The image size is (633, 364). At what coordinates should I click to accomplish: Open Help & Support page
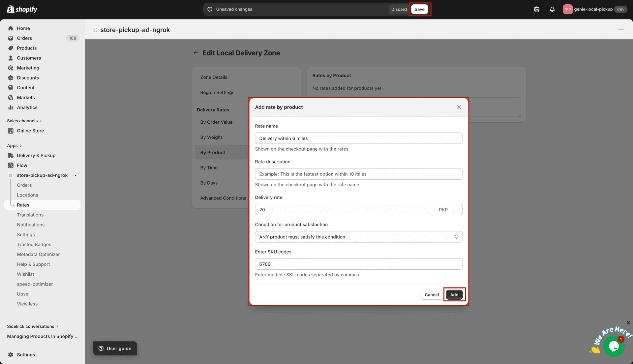pyautogui.click(x=33, y=264)
